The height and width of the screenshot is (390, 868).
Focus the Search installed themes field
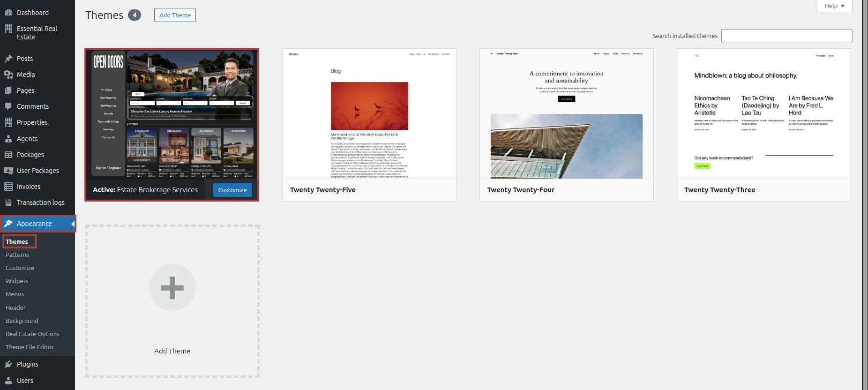click(786, 36)
